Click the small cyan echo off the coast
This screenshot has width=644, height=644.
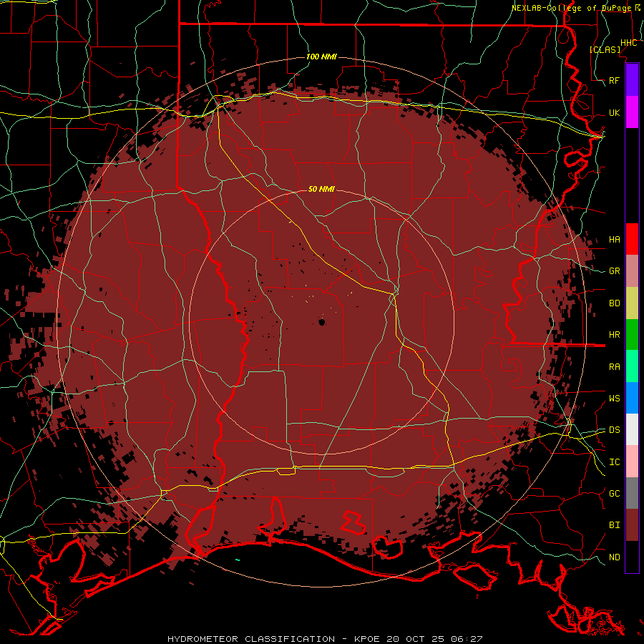coord(237,560)
